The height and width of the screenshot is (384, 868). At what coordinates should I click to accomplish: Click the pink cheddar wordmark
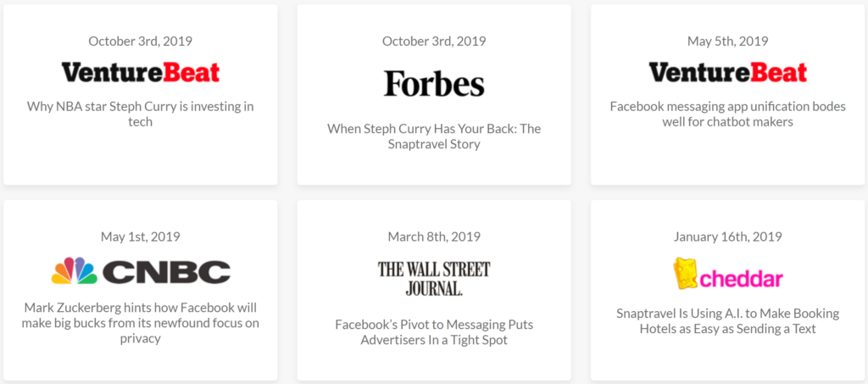tap(740, 278)
